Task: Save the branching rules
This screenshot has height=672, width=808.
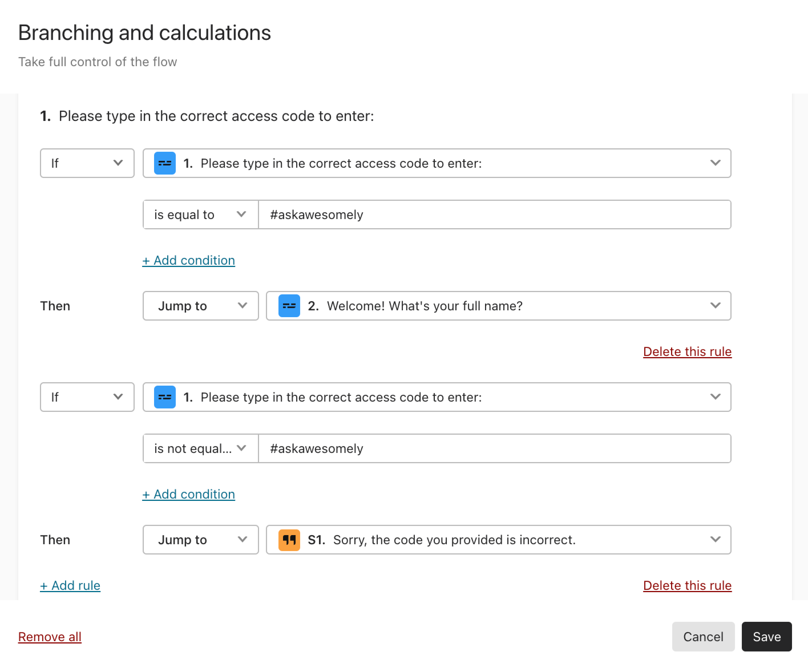Action: [x=766, y=637]
